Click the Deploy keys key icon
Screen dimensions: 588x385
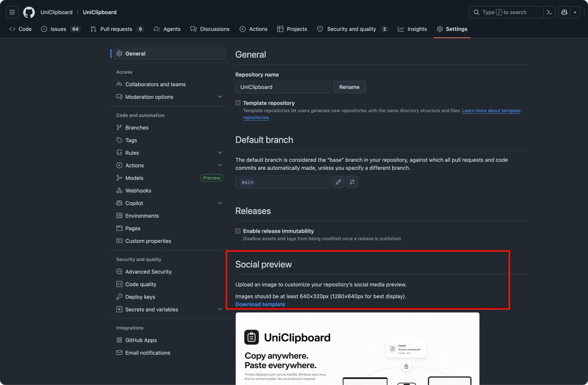pyautogui.click(x=119, y=297)
